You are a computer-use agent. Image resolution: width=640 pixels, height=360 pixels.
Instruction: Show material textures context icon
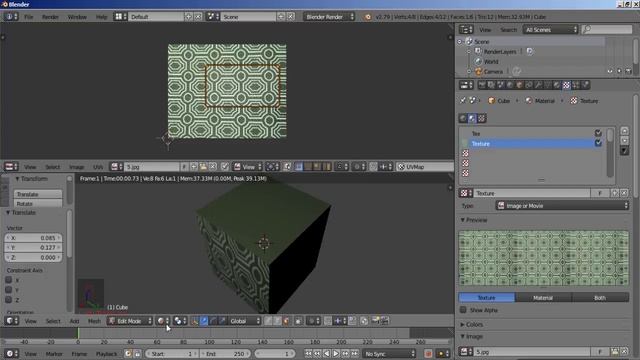(472, 118)
